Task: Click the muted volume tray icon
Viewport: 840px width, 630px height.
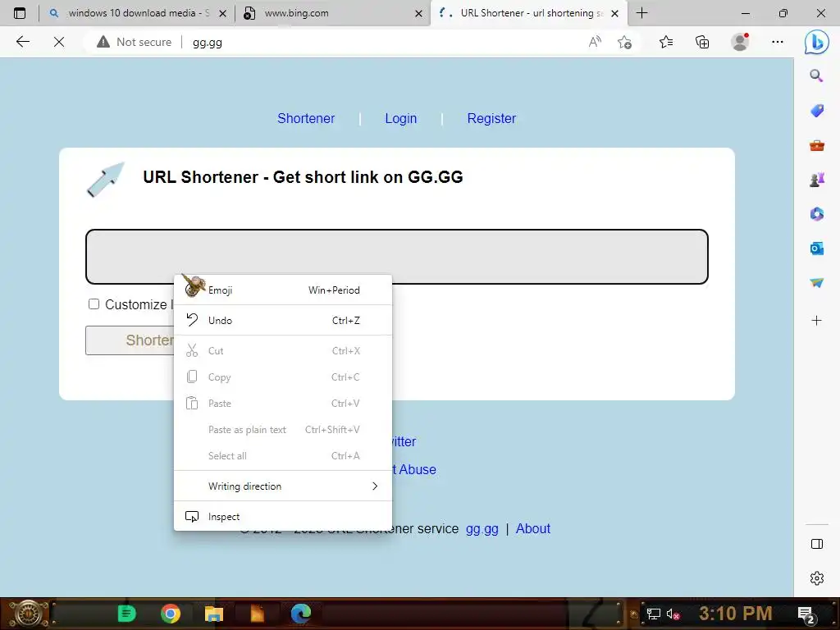Action: point(673,614)
